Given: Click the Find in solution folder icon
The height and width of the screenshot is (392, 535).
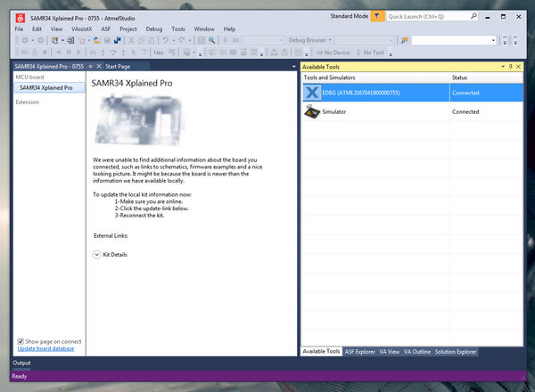Looking at the screenshot, I should coord(404,40).
